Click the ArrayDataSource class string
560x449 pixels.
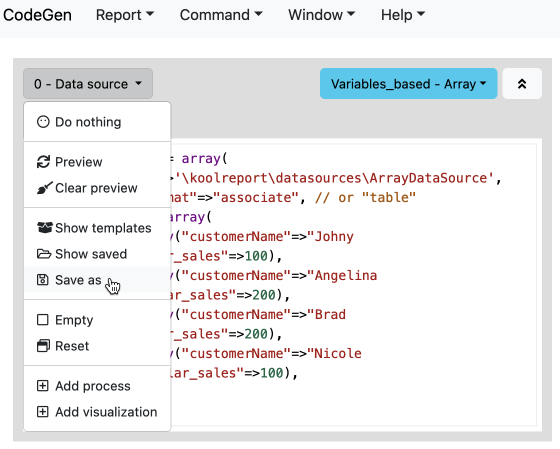pos(334,178)
